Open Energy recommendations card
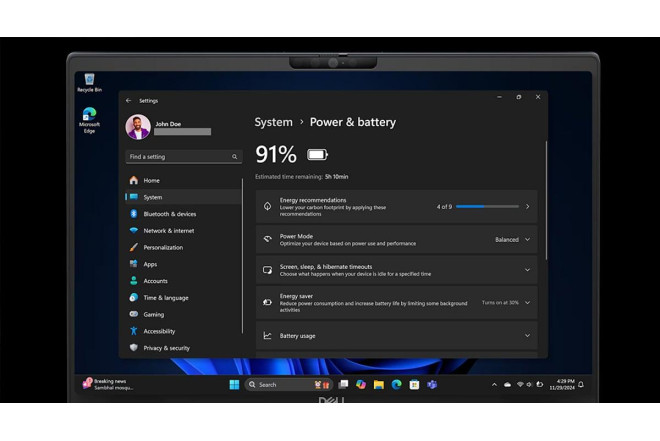 pyautogui.click(x=397, y=207)
